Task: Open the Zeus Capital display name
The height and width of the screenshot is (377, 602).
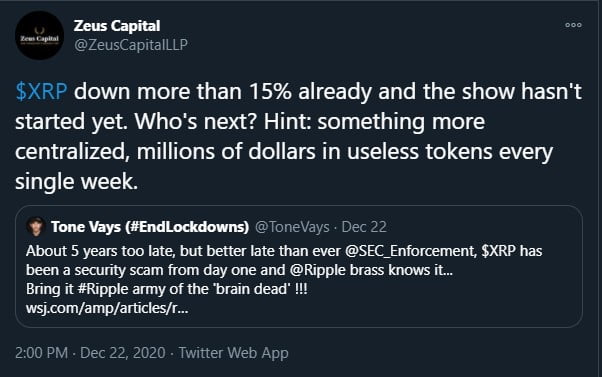Action: [x=117, y=26]
